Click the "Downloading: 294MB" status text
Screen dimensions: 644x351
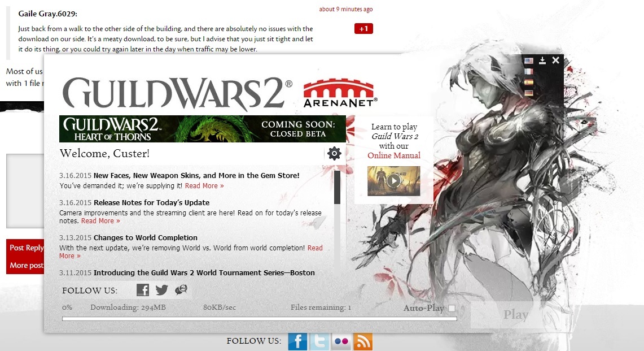tap(128, 307)
